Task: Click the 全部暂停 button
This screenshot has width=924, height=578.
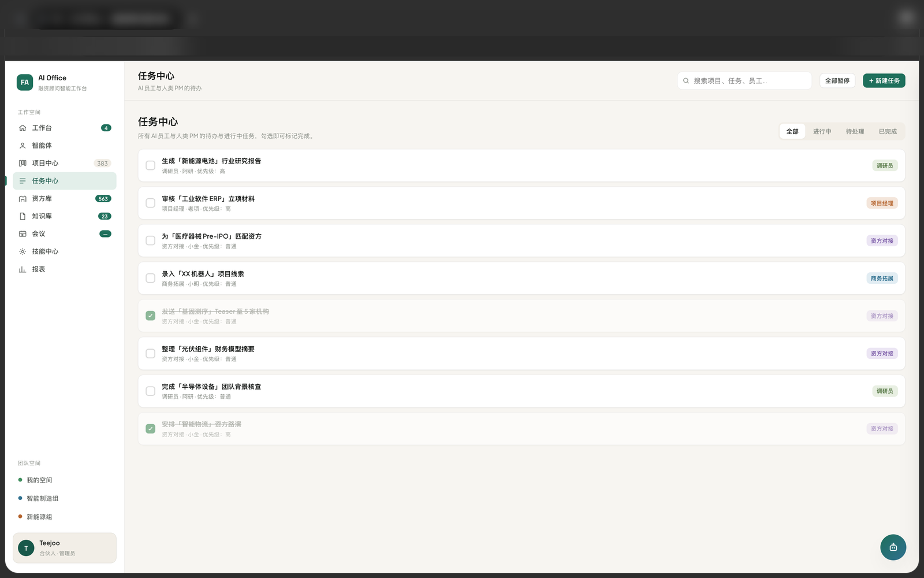Action: 837,81
